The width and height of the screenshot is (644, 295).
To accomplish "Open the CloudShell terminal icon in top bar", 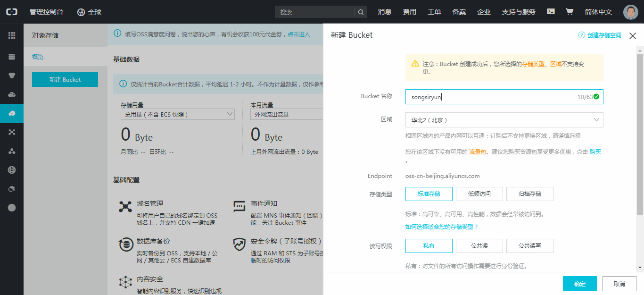I will (x=550, y=11).
